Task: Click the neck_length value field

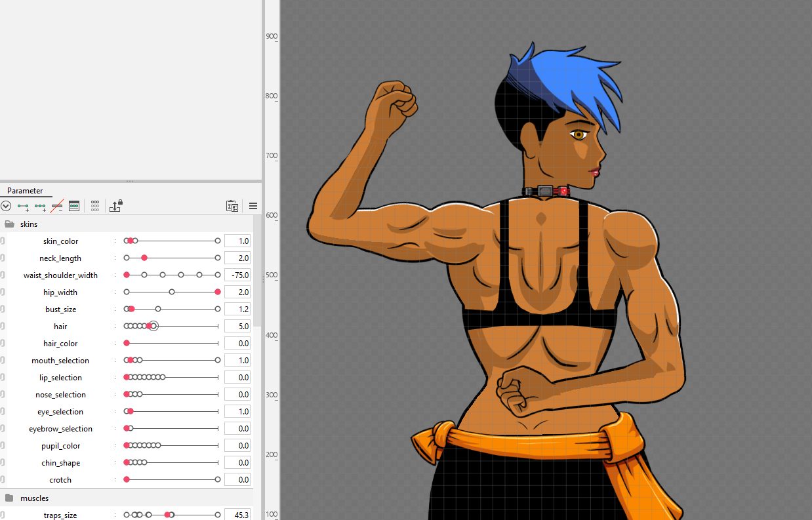Action: [237, 258]
